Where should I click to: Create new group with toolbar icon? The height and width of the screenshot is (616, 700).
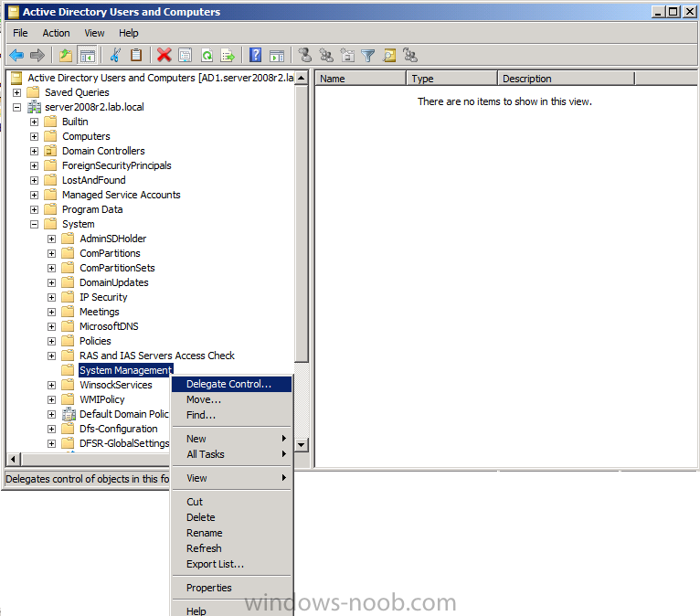tap(326, 56)
